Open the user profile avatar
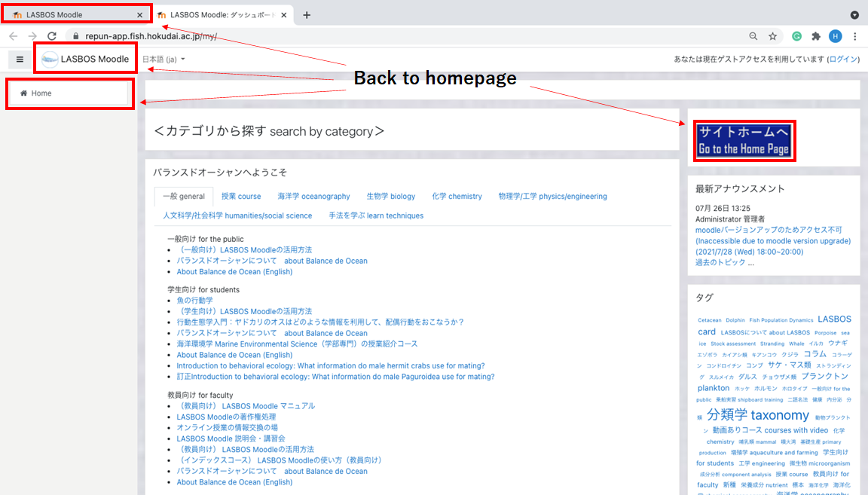Screen dimensions: 868x495 point(835,36)
